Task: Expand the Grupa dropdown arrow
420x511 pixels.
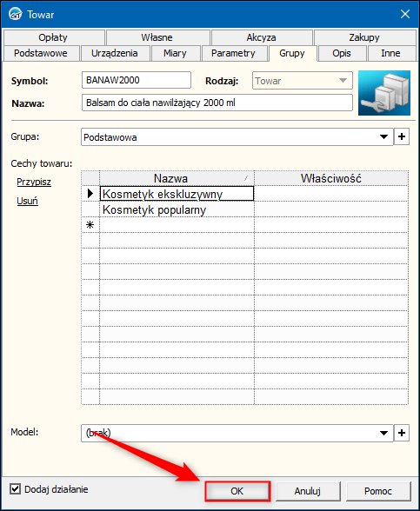Action: [x=384, y=137]
